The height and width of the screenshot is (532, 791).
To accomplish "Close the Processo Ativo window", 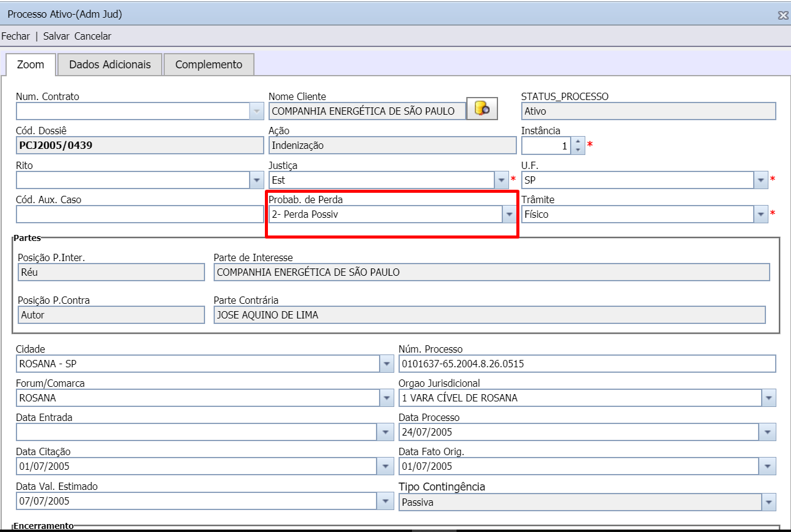I will (783, 16).
